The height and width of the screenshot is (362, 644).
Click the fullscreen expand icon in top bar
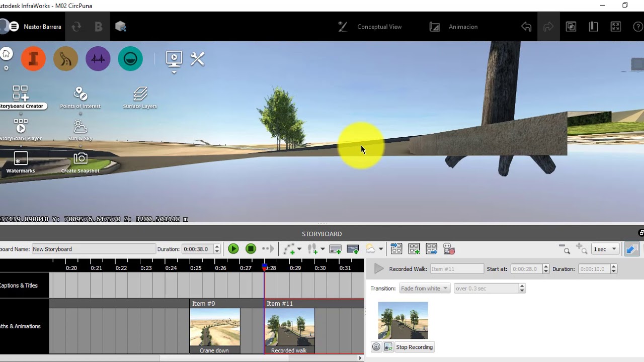[615, 27]
